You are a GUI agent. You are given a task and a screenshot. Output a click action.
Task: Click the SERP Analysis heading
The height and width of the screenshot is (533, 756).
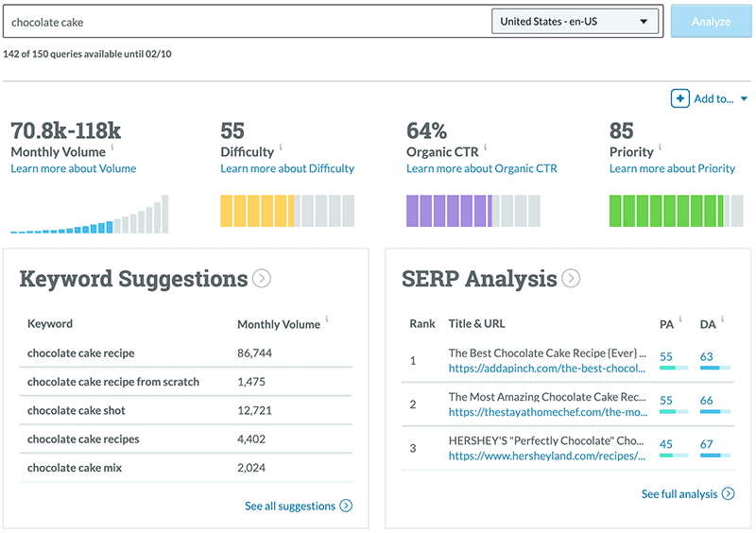[479, 279]
